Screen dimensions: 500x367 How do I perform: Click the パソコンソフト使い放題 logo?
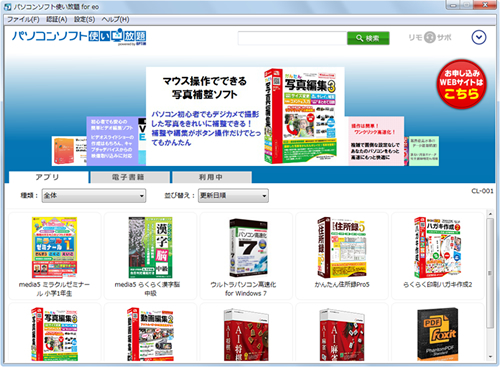pos(79,37)
